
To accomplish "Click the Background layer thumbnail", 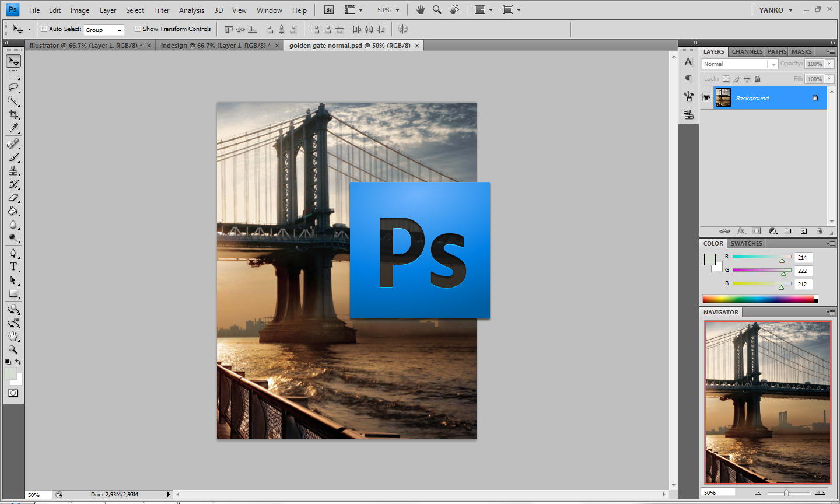I will click(723, 97).
